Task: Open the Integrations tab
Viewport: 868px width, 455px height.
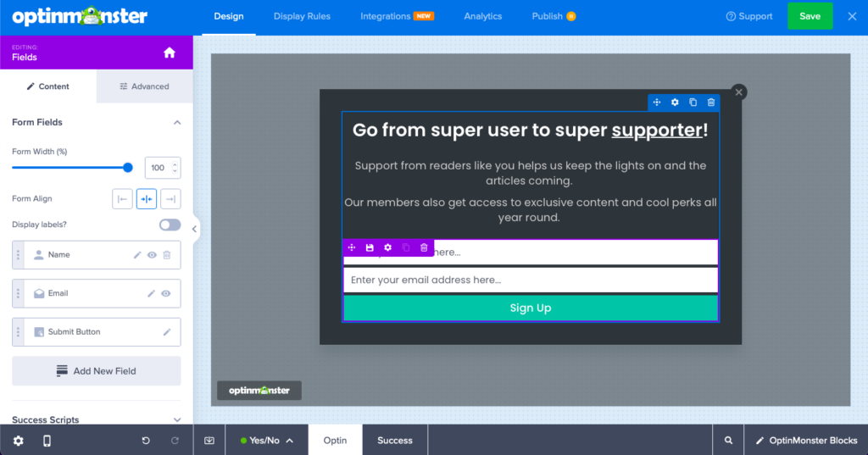Action: point(397,17)
